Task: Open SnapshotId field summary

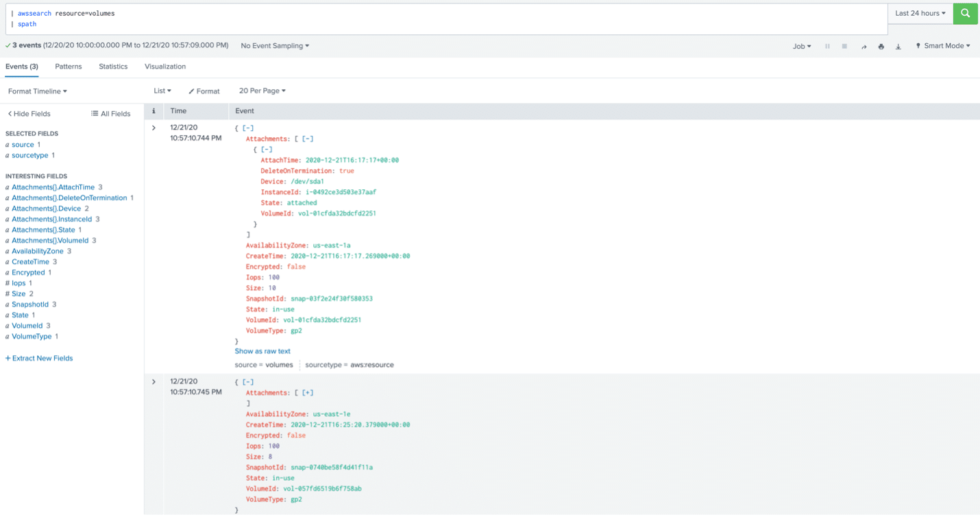Action: (x=30, y=304)
